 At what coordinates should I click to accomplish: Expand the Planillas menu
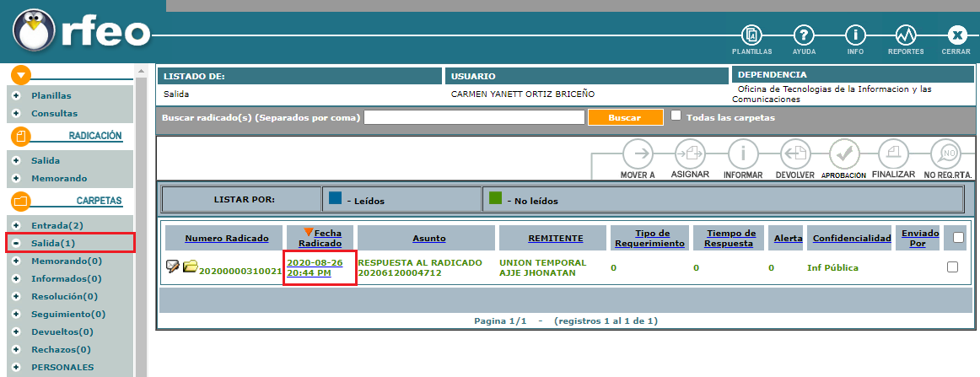point(17,95)
